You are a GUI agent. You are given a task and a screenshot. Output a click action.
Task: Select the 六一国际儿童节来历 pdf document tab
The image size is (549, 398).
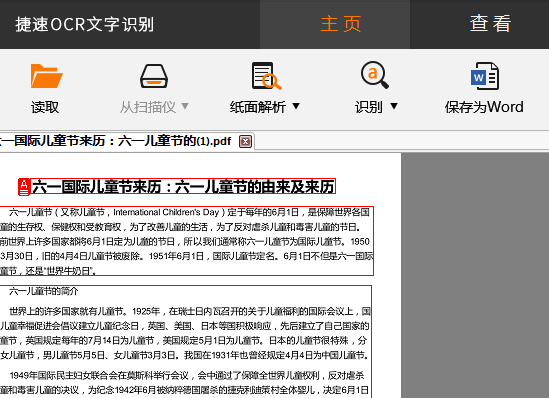pyautogui.click(x=126, y=141)
